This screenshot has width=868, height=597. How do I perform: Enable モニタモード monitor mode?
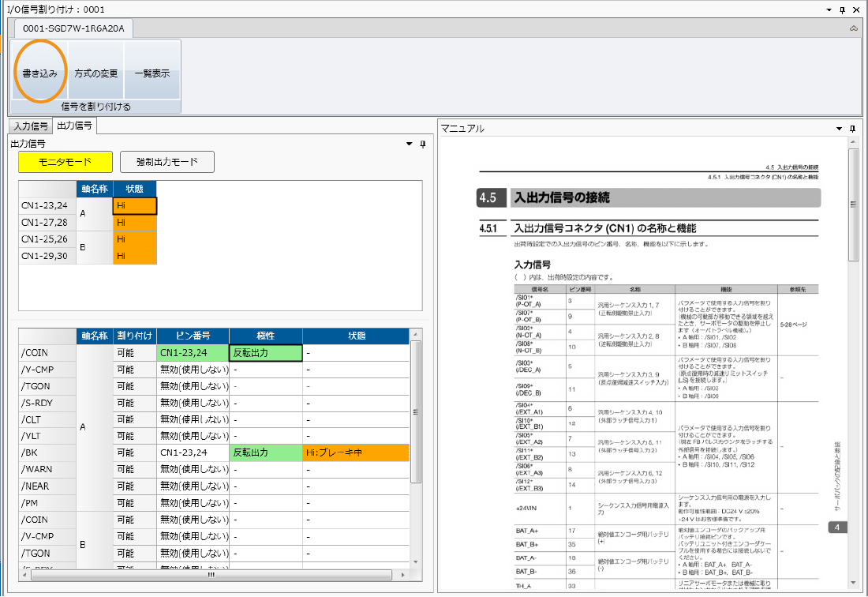point(65,162)
